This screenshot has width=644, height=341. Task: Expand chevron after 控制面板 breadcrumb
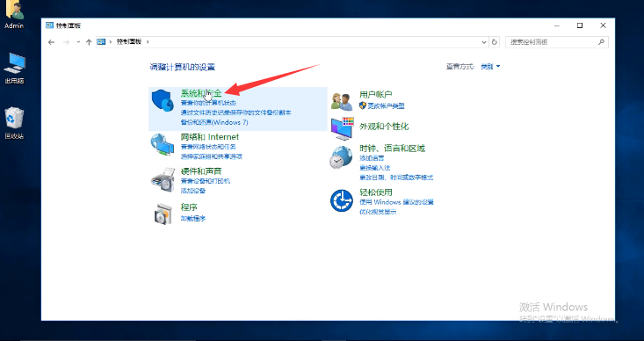point(148,42)
